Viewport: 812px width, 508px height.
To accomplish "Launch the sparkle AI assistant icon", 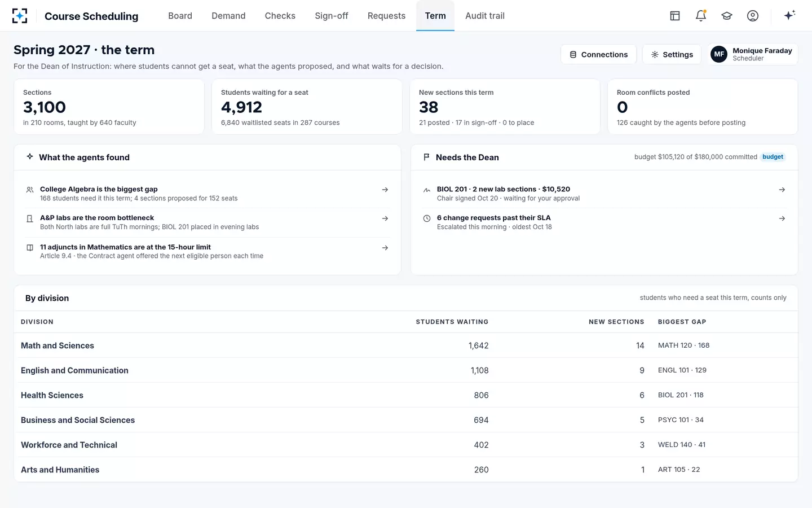I will pyautogui.click(x=789, y=15).
